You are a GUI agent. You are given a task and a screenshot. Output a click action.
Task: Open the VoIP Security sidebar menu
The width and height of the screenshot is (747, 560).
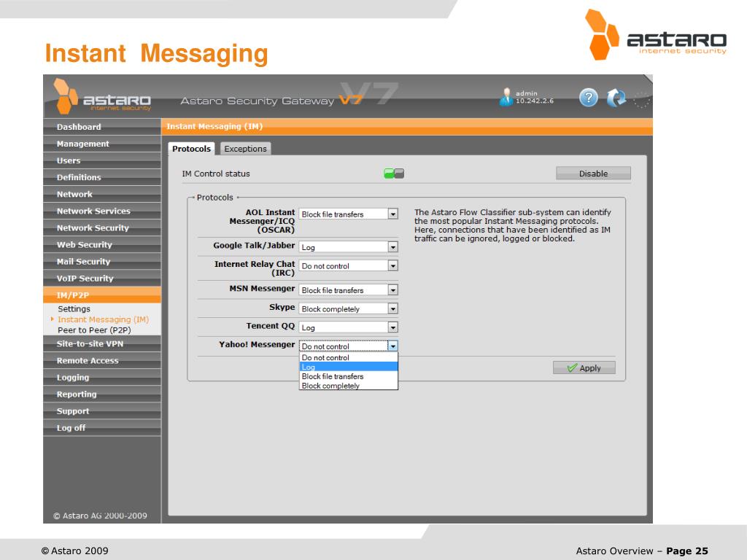[x=102, y=278]
